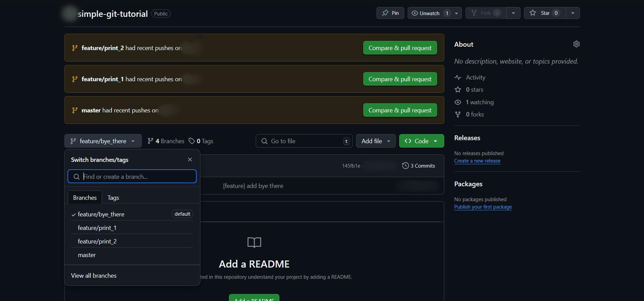Click Create a new release link
The width and height of the screenshot is (644, 301).
click(477, 161)
